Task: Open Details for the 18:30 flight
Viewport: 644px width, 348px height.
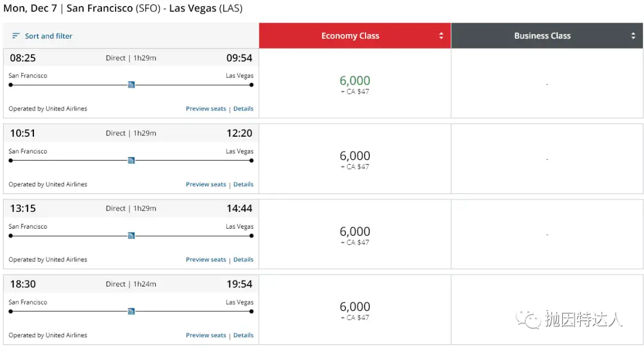Action: pyautogui.click(x=243, y=335)
